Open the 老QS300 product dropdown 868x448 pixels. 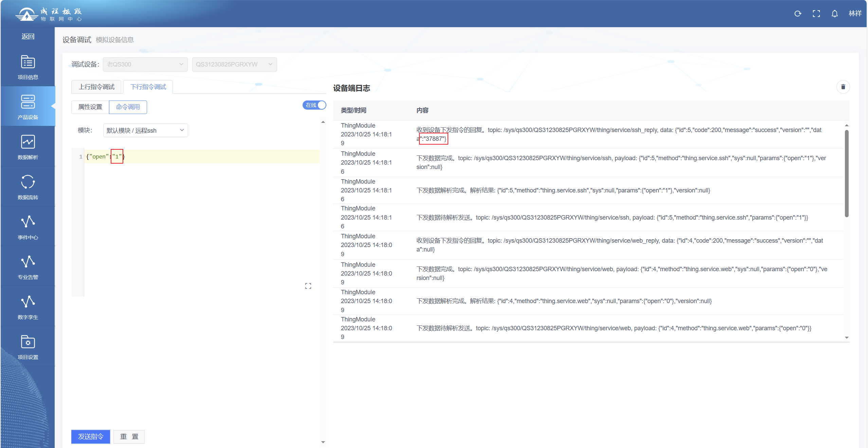(145, 64)
